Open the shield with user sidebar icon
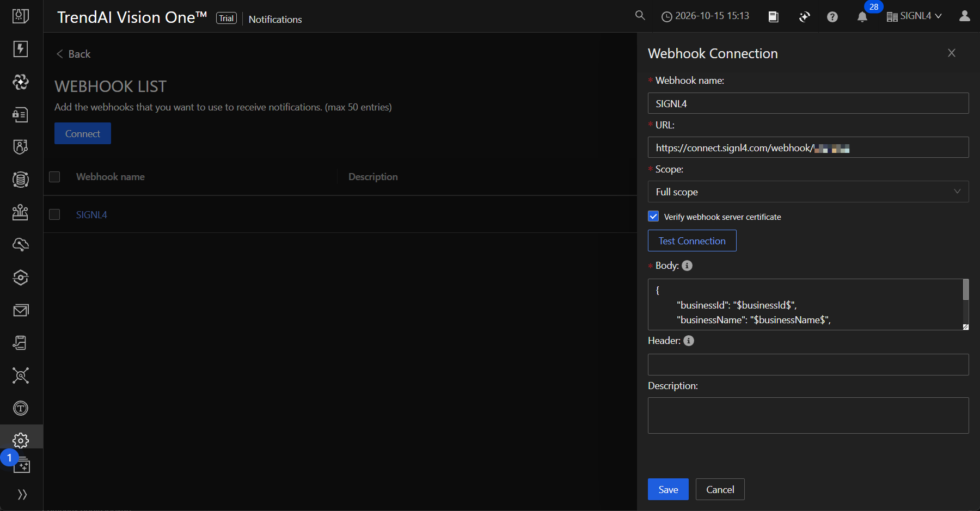 click(x=21, y=147)
